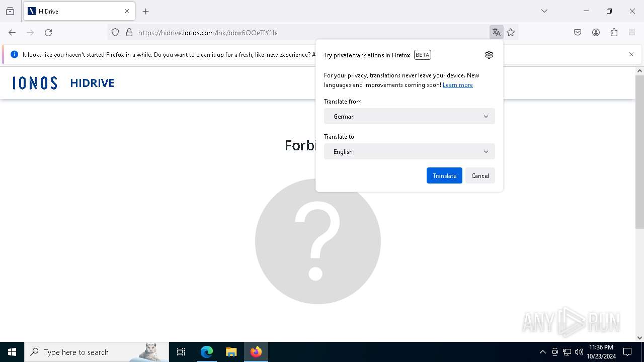
Task: Click the IONOS logo
Action: pos(35,83)
